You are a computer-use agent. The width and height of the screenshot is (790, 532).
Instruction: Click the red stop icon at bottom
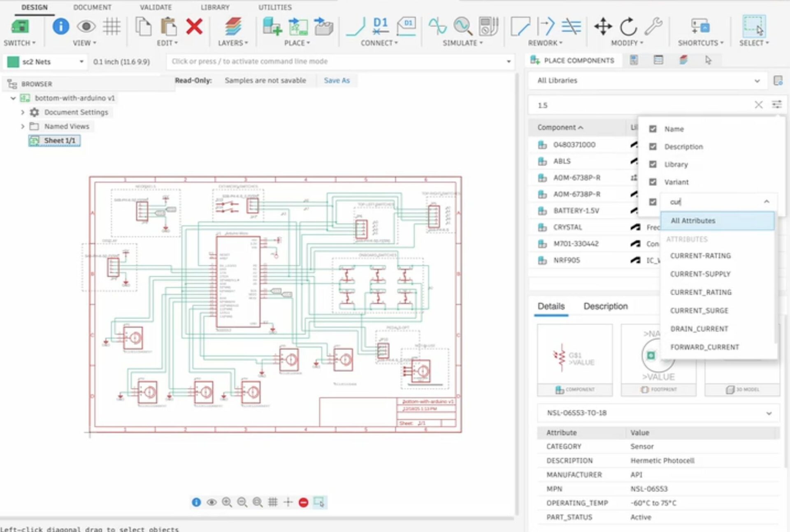click(303, 502)
